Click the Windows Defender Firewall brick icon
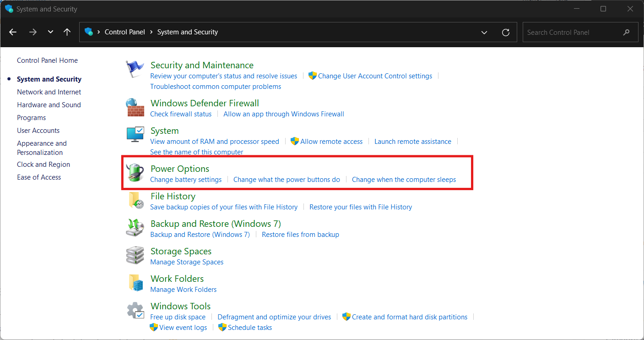This screenshot has width=644, height=340. click(x=135, y=108)
